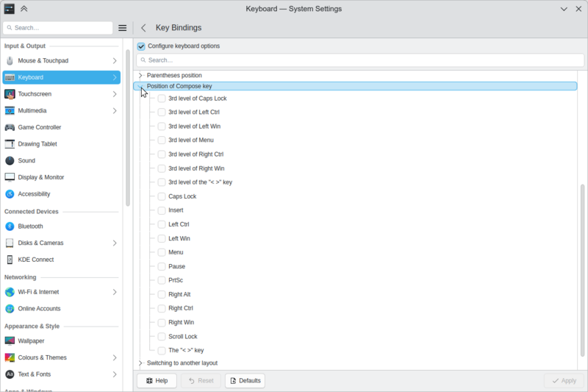The width and height of the screenshot is (588, 392).
Task: Select the Sound icon in sidebar
Action: 10,160
